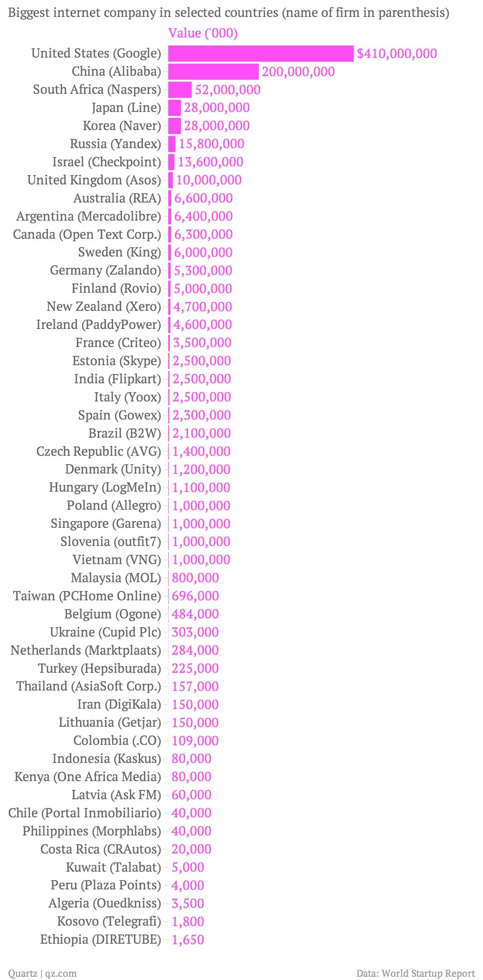
Task: Select the United Kingdom (Asos) label
Action: pyautogui.click(x=94, y=180)
